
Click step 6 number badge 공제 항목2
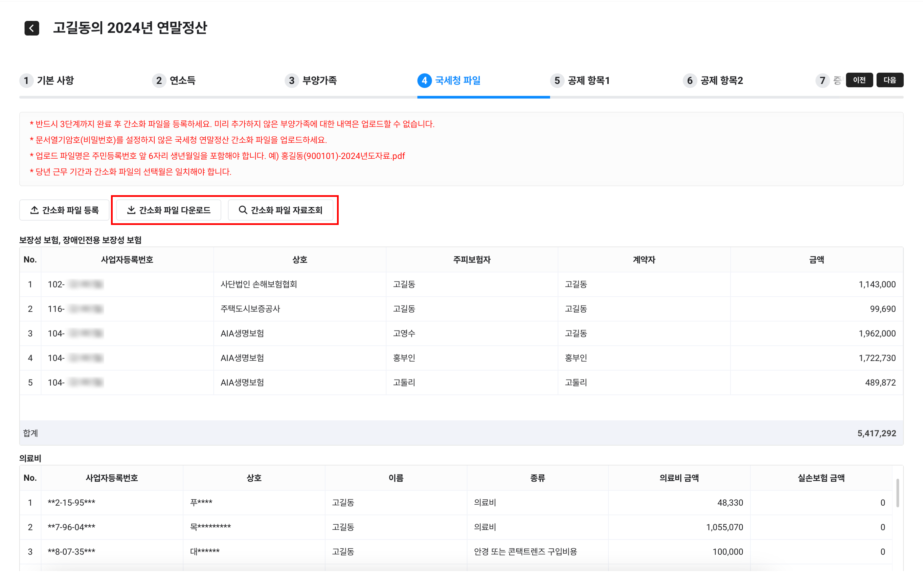(690, 81)
